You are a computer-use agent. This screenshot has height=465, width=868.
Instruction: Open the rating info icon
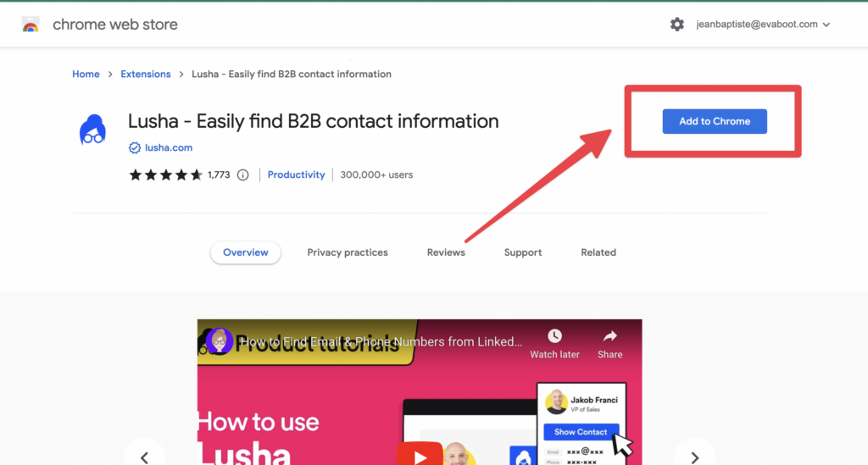pyautogui.click(x=243, y=175)
